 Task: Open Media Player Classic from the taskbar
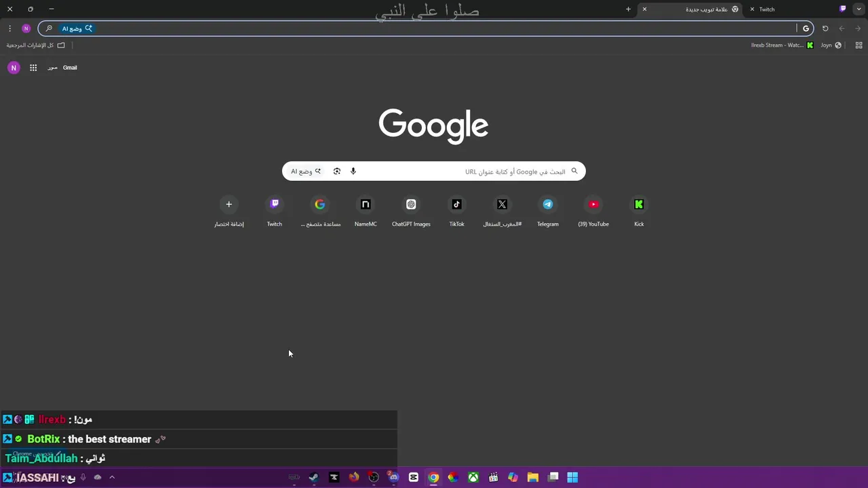tap(493, 477)
